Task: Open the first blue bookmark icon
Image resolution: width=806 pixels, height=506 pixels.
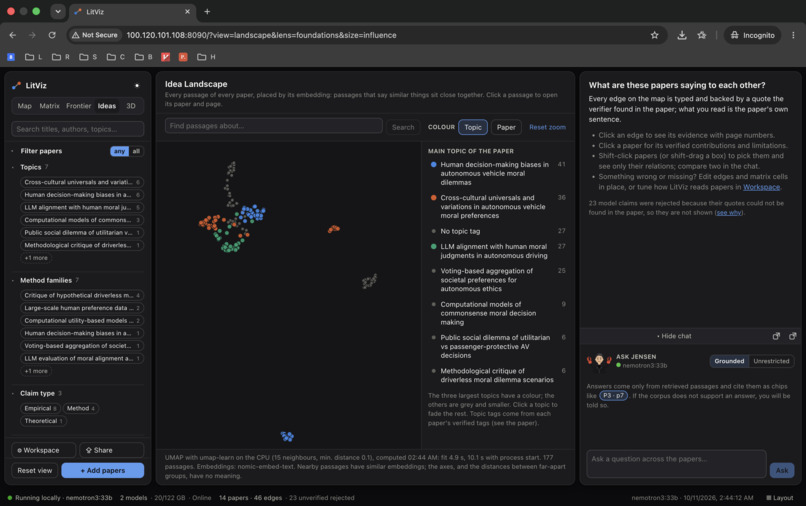Action: point(11,57)
